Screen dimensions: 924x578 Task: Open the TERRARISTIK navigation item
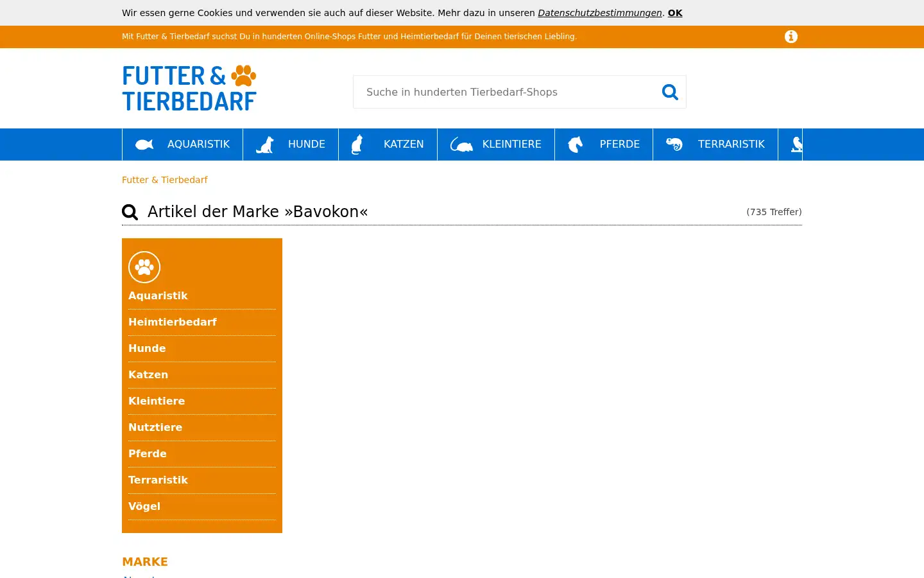click(715, 144)
